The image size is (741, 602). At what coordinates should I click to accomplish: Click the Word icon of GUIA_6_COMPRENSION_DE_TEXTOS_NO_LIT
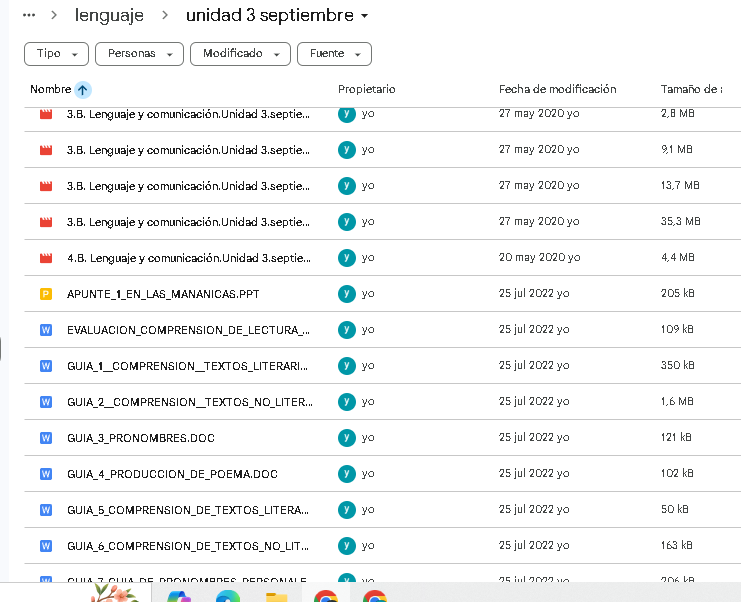pos(46,546)
